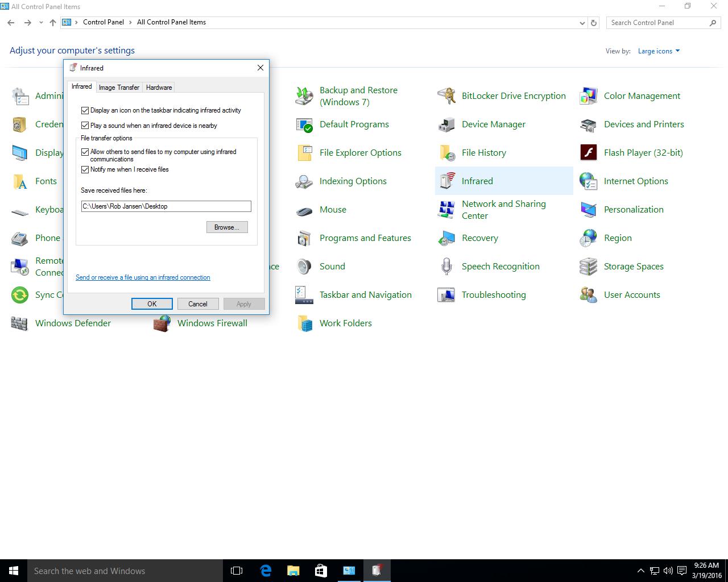
Task: Go back to previous location
Action: [11, 23]
